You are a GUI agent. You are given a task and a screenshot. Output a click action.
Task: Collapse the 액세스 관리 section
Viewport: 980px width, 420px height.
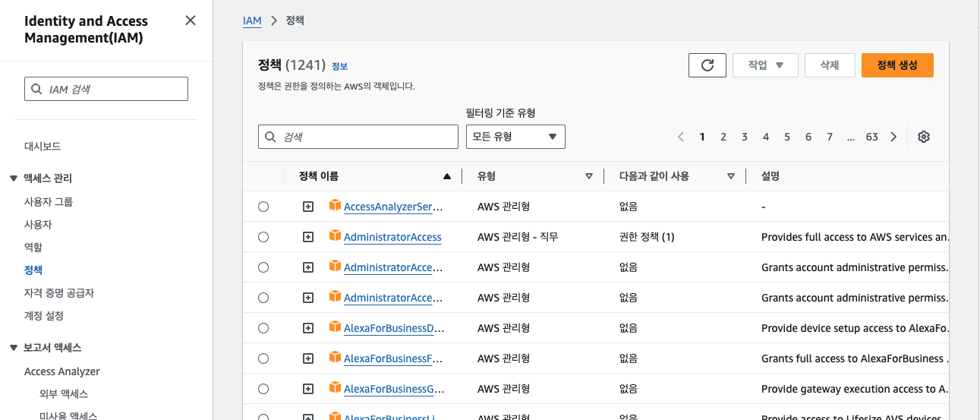coord(13,178)
